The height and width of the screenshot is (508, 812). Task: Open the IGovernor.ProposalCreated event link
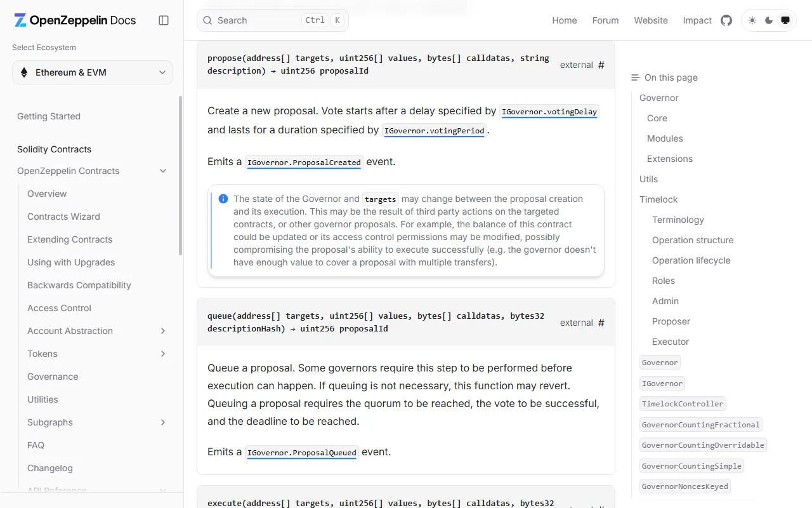coord(304,163)
